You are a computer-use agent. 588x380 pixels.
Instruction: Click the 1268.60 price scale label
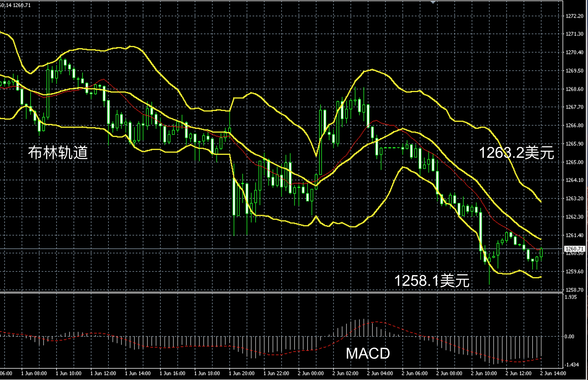(x=574, y=89)
